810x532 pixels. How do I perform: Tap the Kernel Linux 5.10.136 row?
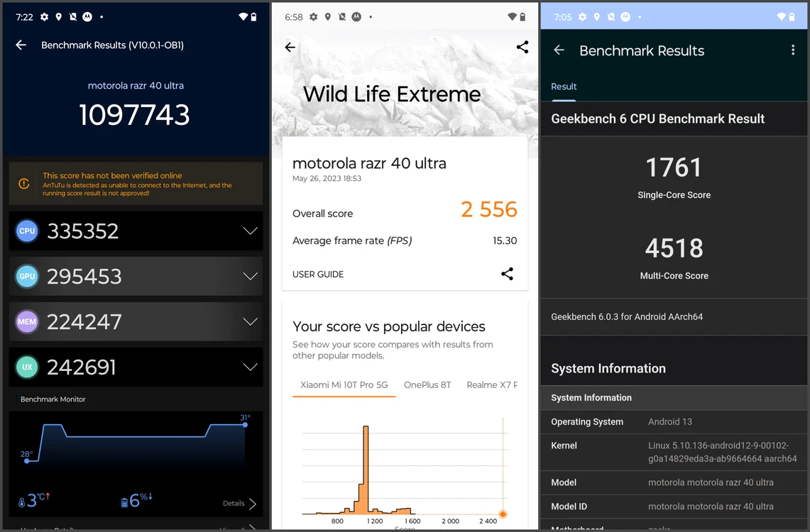tap(674, 452)
